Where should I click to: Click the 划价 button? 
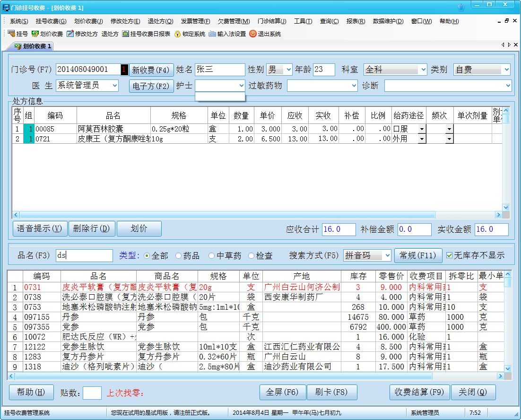(139, 228)
